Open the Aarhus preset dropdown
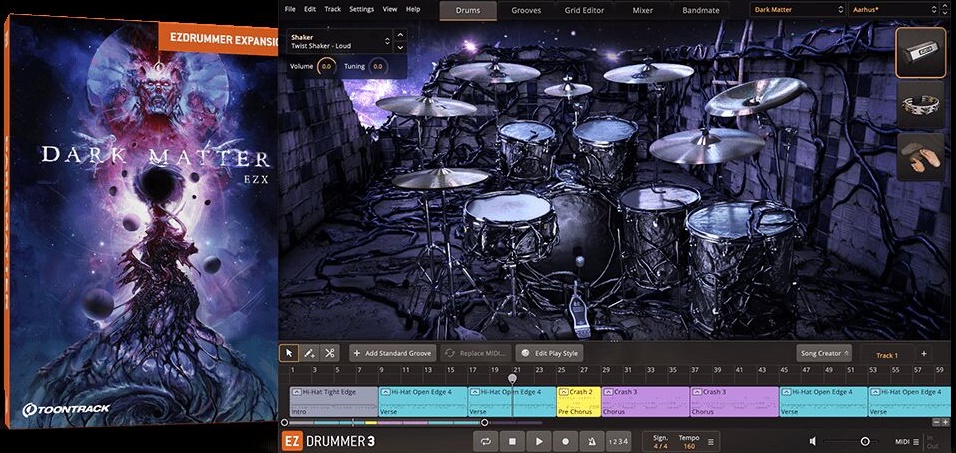 click(x=895, y=10)
